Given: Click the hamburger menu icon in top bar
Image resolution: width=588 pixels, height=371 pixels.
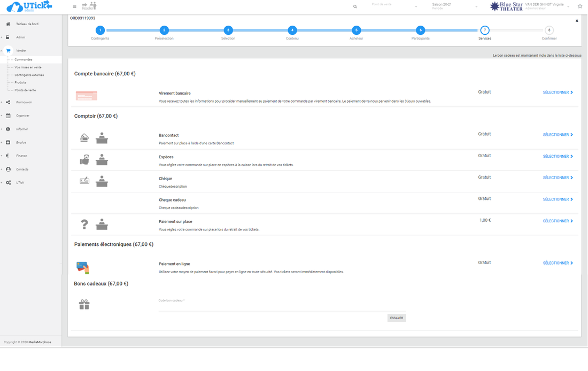Looking at the screenshot, I should (74, 6).
